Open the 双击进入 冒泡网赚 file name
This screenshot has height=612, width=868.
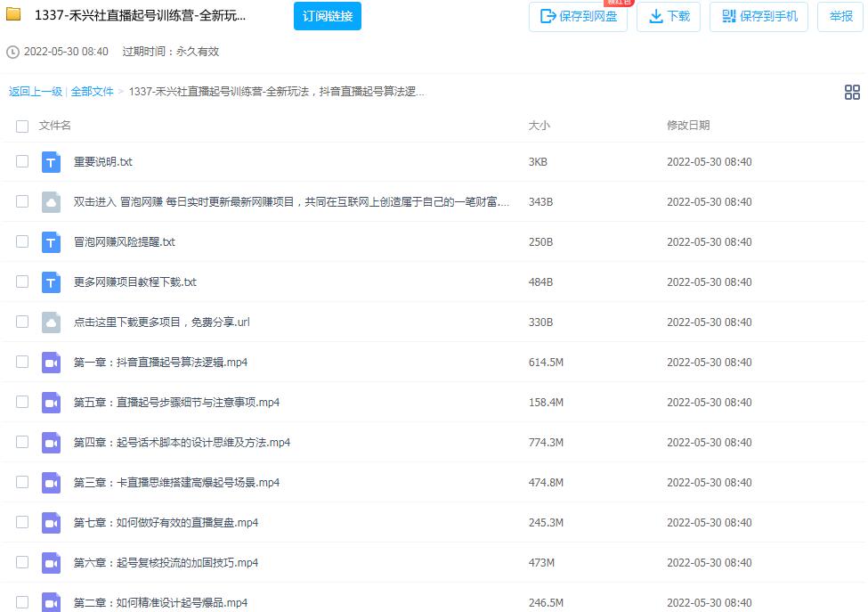(x=291, y=202)
